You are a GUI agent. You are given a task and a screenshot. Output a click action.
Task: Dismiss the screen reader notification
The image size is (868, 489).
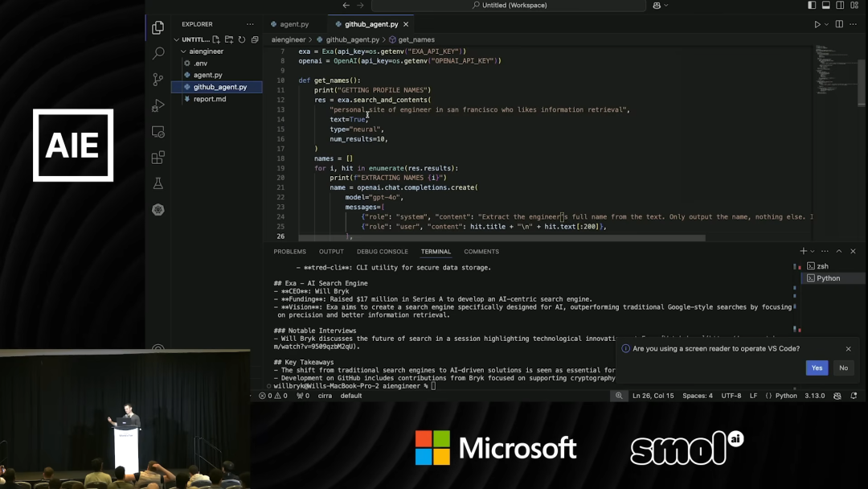[848, 349]
